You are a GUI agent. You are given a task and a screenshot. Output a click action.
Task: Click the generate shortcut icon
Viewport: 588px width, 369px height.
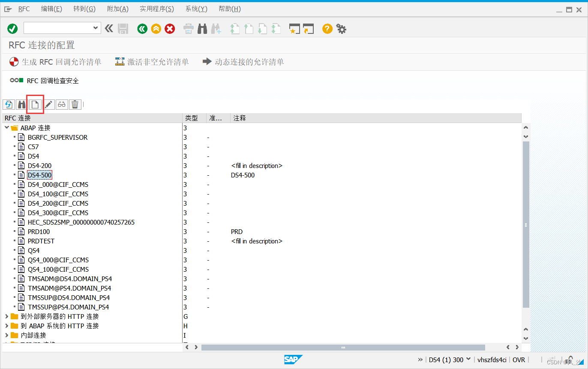[309, 29]
